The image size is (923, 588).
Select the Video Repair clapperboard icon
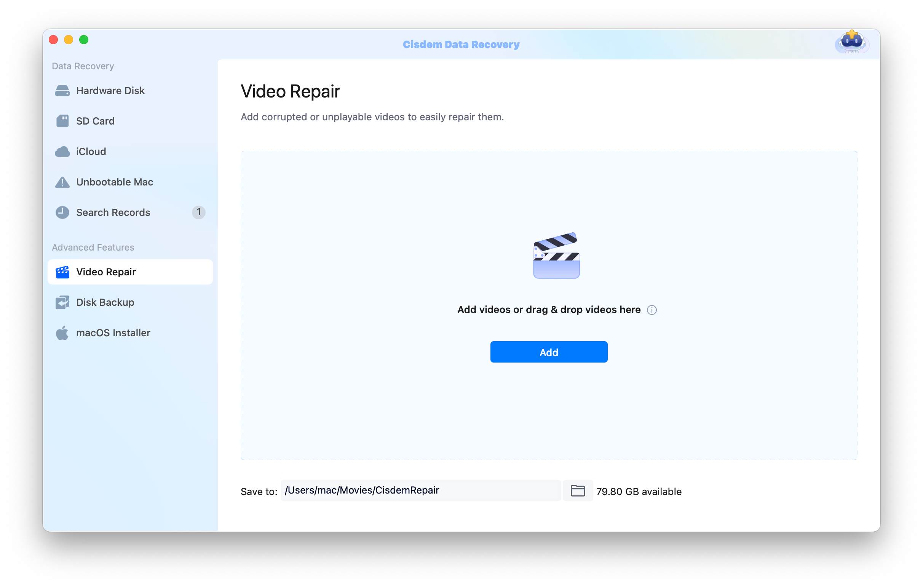tap(62, 272)
